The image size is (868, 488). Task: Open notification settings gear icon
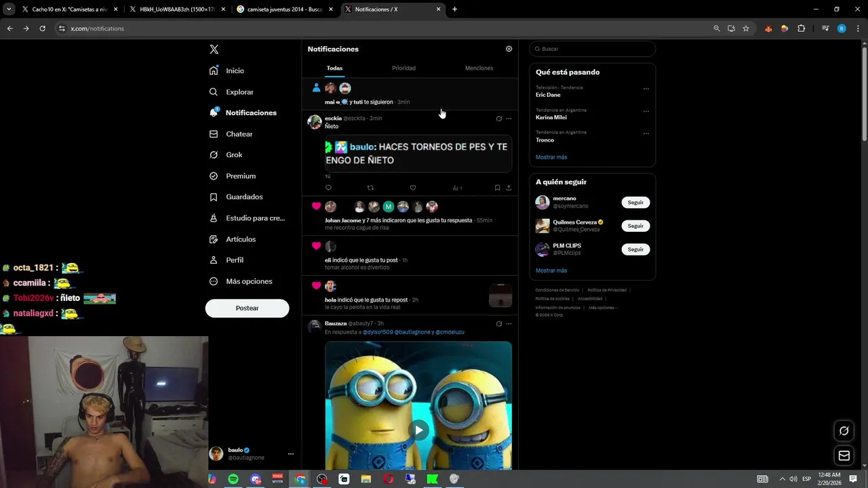click(x=509, y=49)
